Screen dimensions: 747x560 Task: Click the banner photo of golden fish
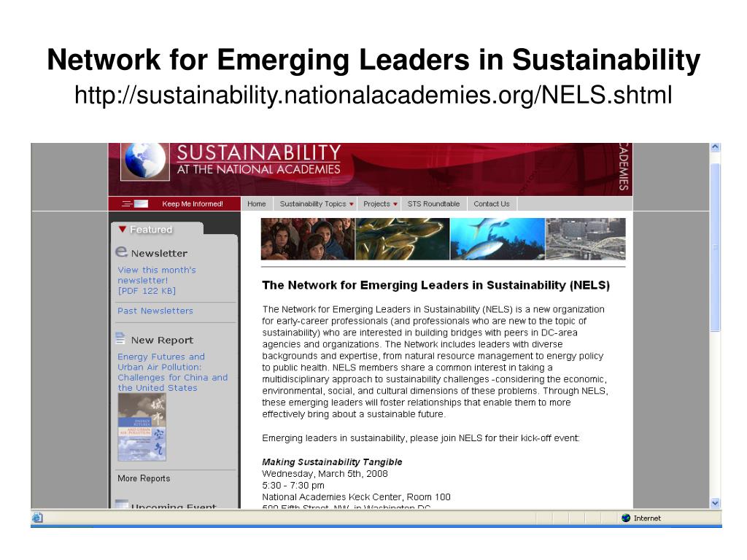click(403, 238)
